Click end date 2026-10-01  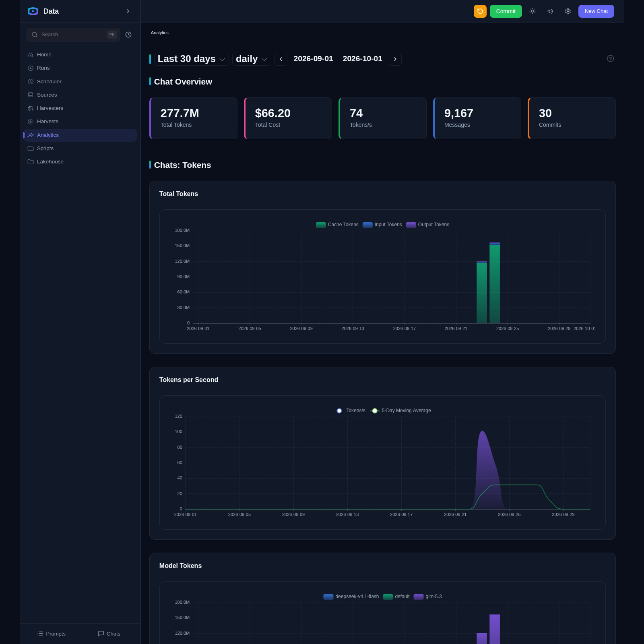pyautogui.click(x=363, y=59)
